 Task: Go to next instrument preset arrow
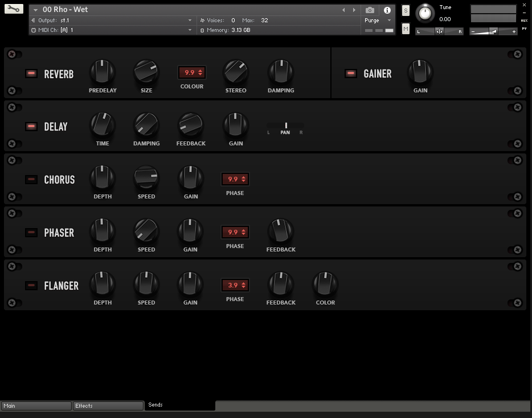pyautogui.click(x=354, y=10)
